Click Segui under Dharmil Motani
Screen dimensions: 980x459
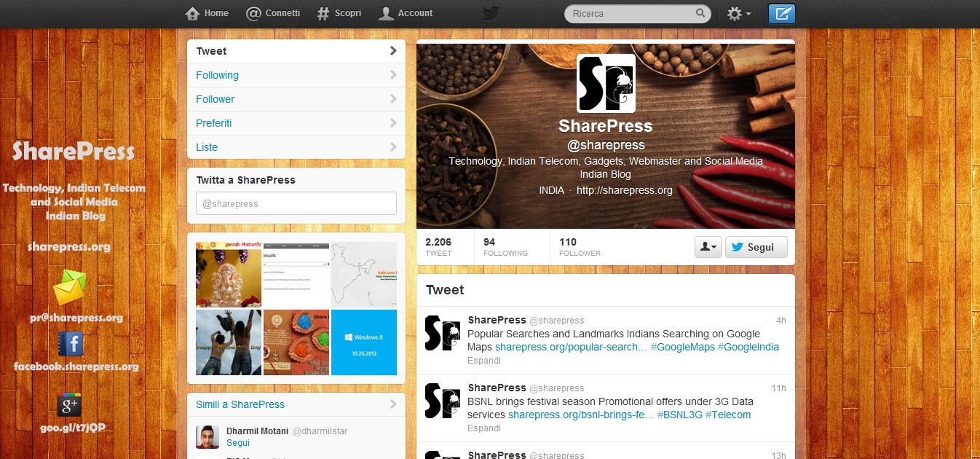[238, 442]
